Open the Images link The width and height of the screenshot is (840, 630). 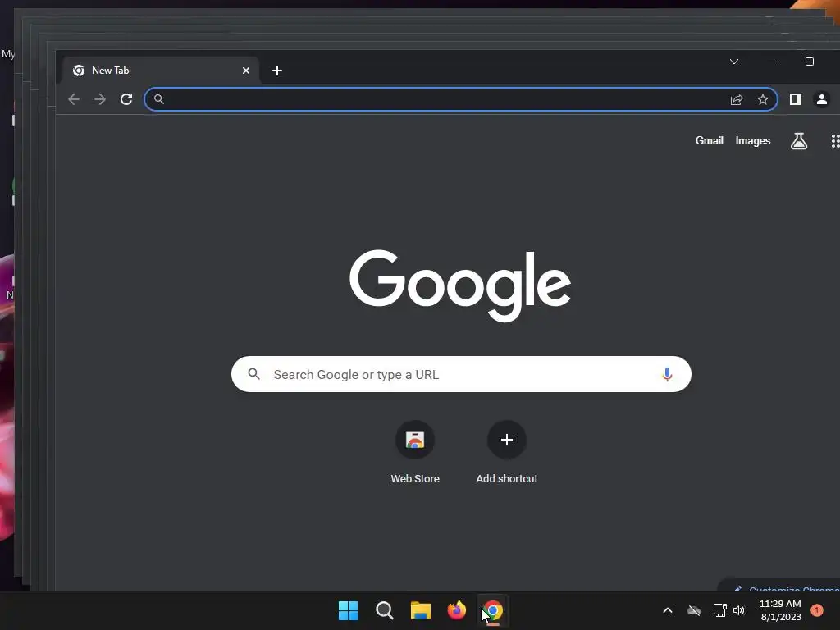tap(753, 140)
